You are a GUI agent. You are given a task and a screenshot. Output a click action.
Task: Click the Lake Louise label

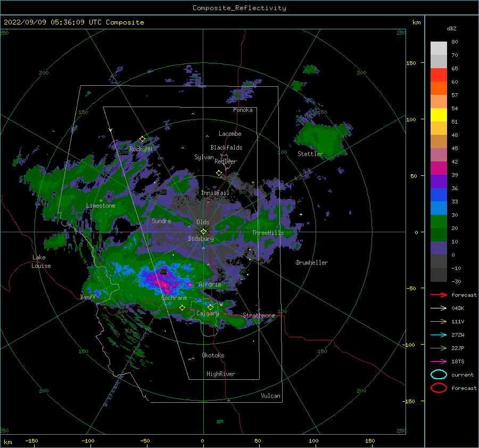tap(41, 262)
